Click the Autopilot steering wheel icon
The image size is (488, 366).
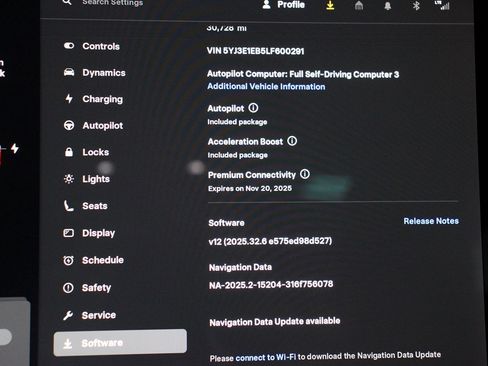click(69, 125)
